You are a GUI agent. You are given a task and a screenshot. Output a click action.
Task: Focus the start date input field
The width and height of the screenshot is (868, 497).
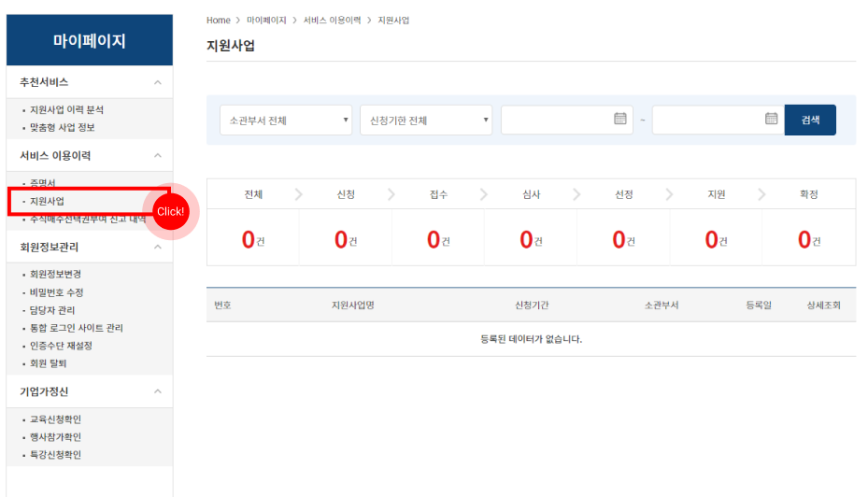tap(567, 121)
